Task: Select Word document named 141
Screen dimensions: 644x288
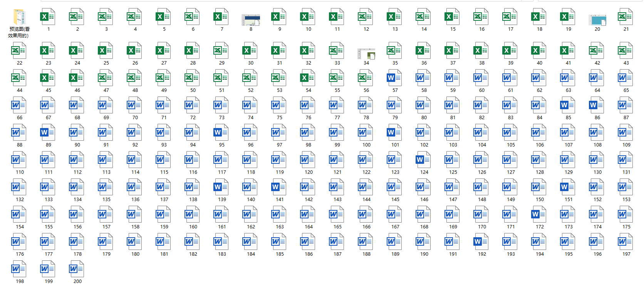Action: 279,188
